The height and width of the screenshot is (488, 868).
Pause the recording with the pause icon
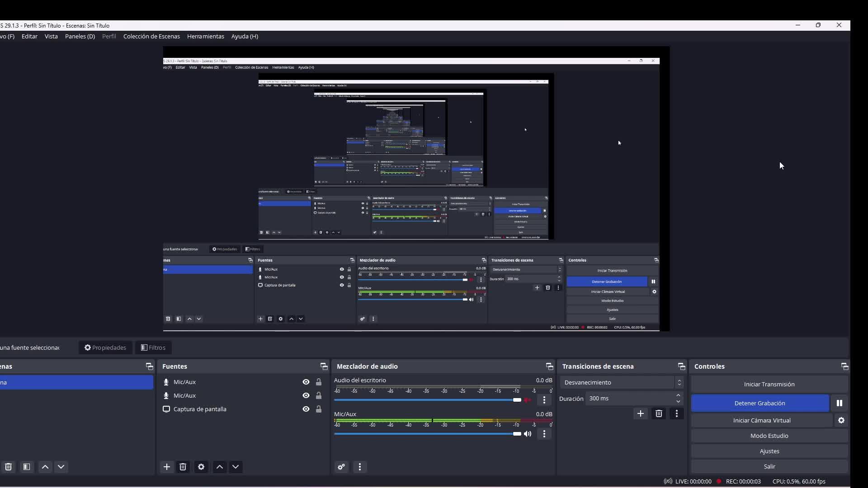839,403
